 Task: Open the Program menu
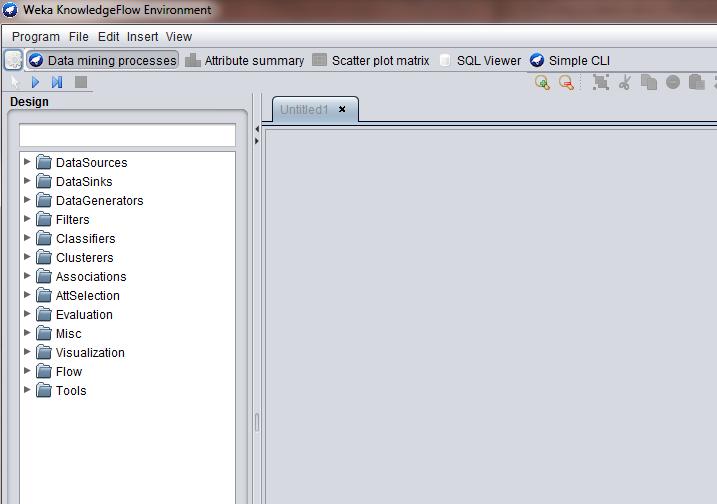pyautogui.click(x=36, y=37)
